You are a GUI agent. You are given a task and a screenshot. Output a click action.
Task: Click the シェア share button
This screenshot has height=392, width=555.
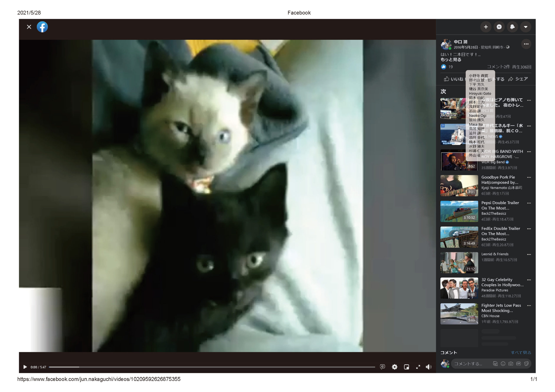pyautogui.click(x=518, y=79)
